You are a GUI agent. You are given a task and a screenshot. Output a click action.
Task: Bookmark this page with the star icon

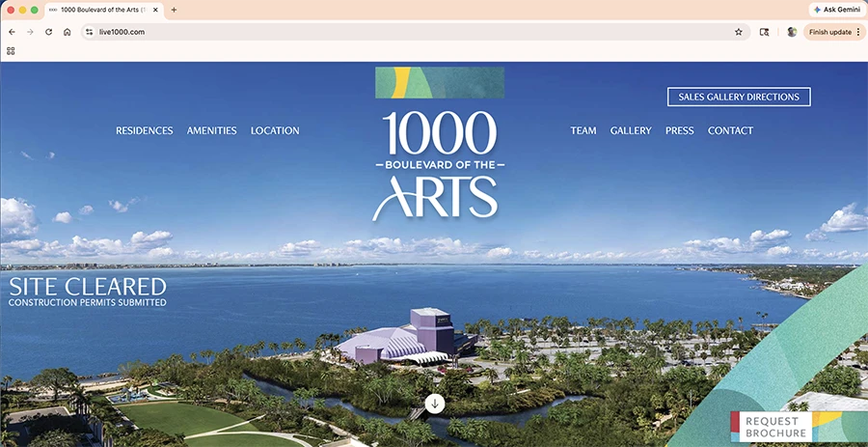pyautogui.click(x=739, y=32)
